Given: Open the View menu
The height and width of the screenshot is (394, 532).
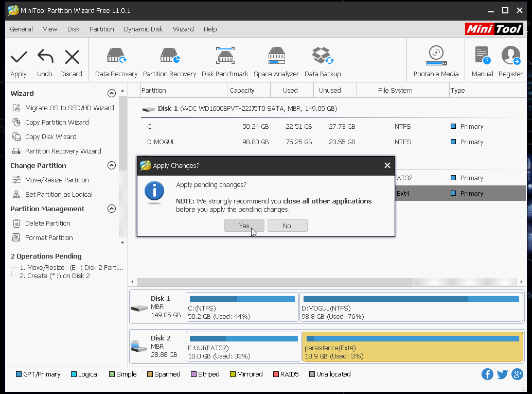Looking at the screenshot, I should coord(50,29).
